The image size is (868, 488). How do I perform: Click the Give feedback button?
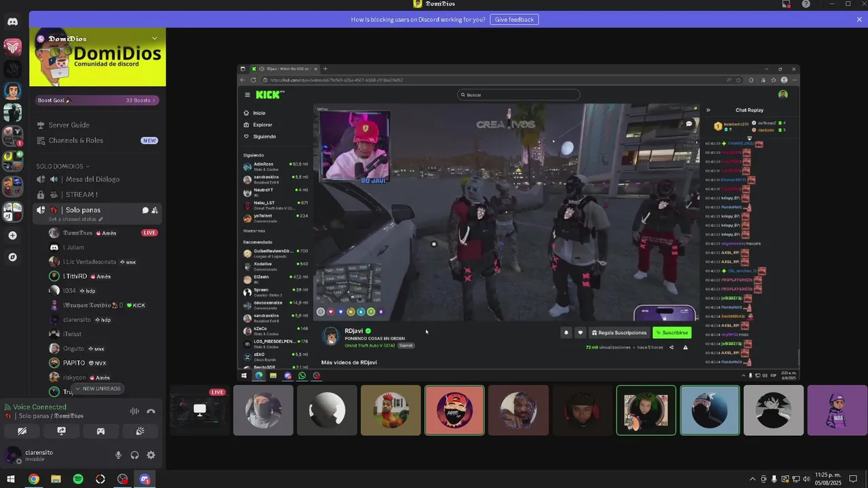pos(514,20)
